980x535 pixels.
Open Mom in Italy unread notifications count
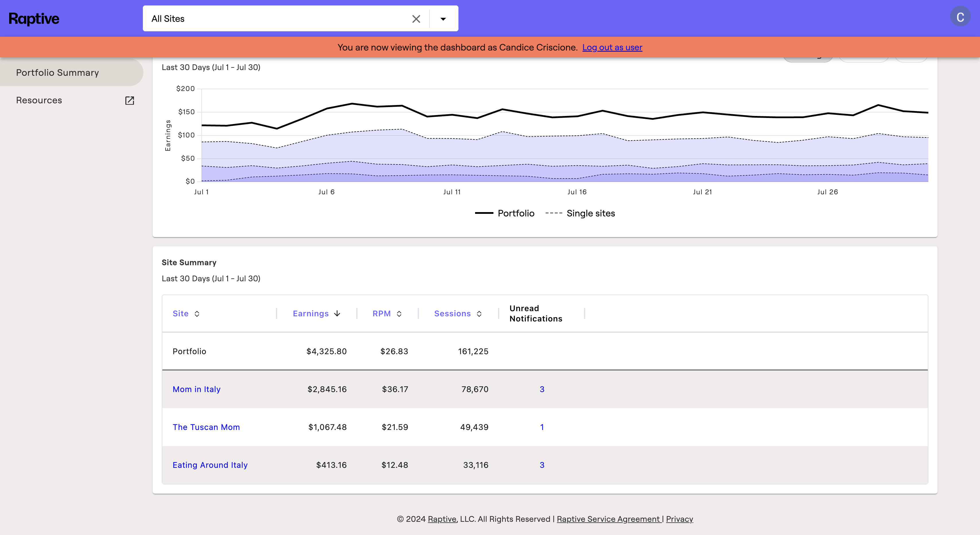(x=542, y=389)
